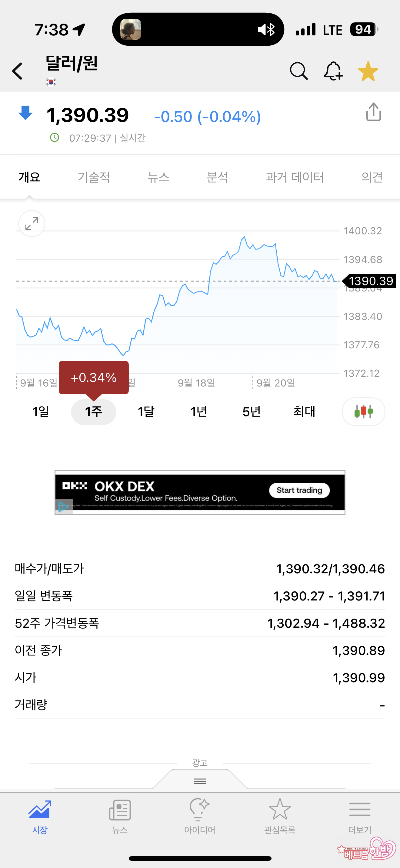The image size is (400, 868).
Task: Switch to candlestick chart type
Action: tap(363, 411)
